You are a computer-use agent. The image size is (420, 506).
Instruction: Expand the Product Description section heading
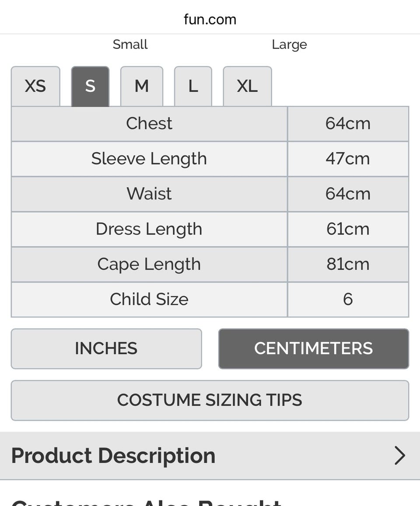113,456
